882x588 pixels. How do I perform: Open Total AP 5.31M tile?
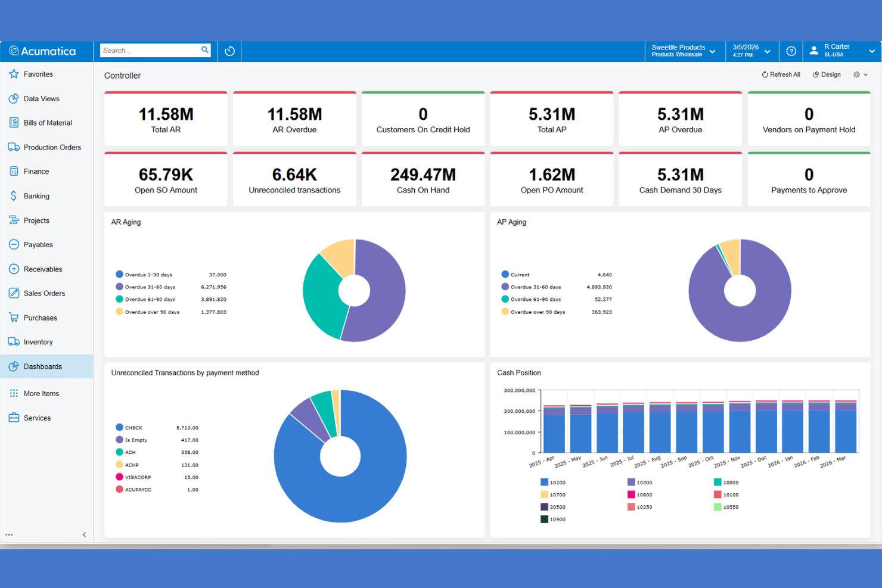[x=552, y=119]
